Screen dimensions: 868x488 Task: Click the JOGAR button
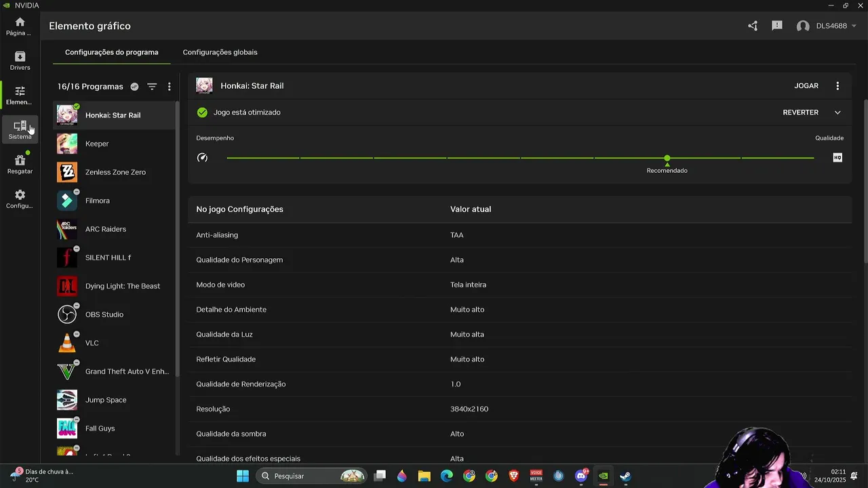(x=806, y=86)
